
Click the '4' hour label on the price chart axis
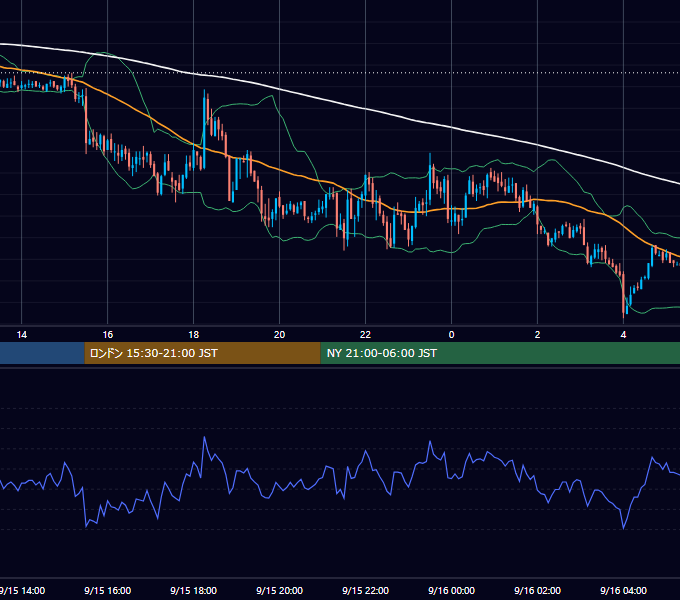tap(623, 335)
